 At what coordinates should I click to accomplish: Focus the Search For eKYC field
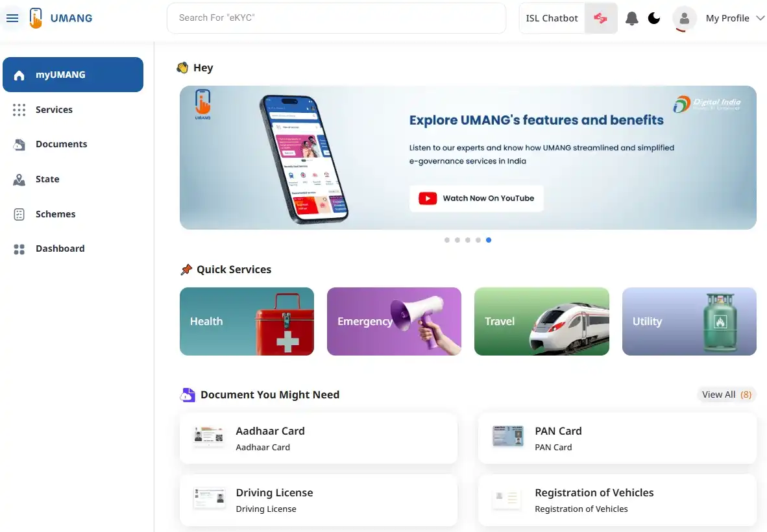pos(337,18)
